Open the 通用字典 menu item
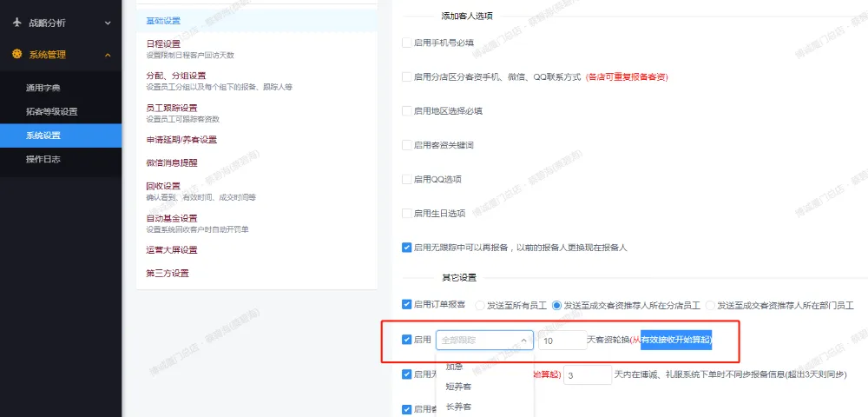This screenshot has width=868, height=417. click(x=43, y=88)
